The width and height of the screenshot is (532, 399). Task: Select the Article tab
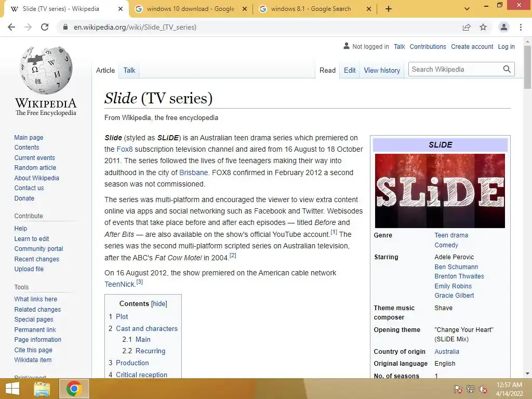[x=105, y=70]
